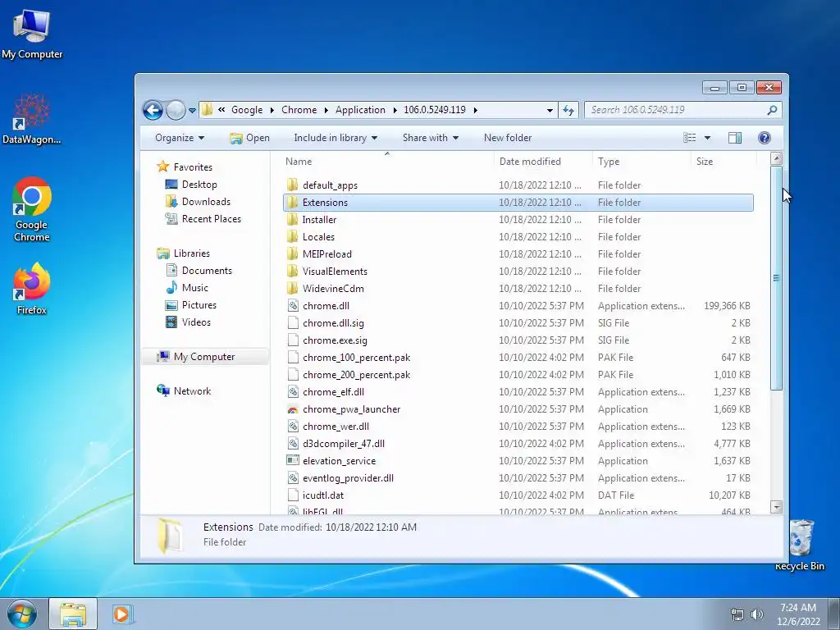Click the vertical scrollbar thumb
840x630 pixels.
click(x=776, y=278)
